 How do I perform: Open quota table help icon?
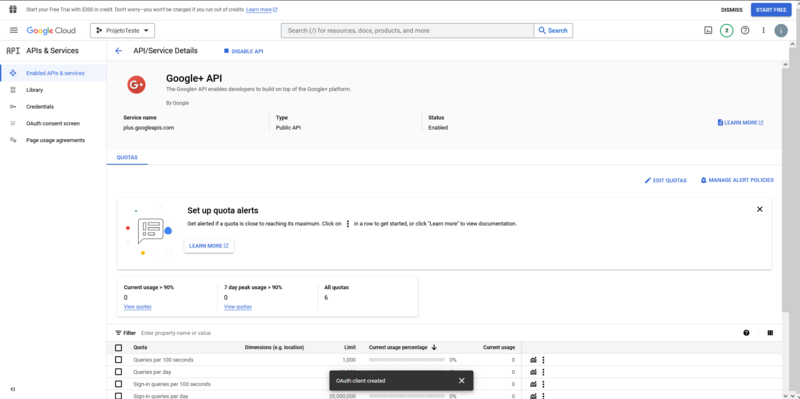coord(746,333)
